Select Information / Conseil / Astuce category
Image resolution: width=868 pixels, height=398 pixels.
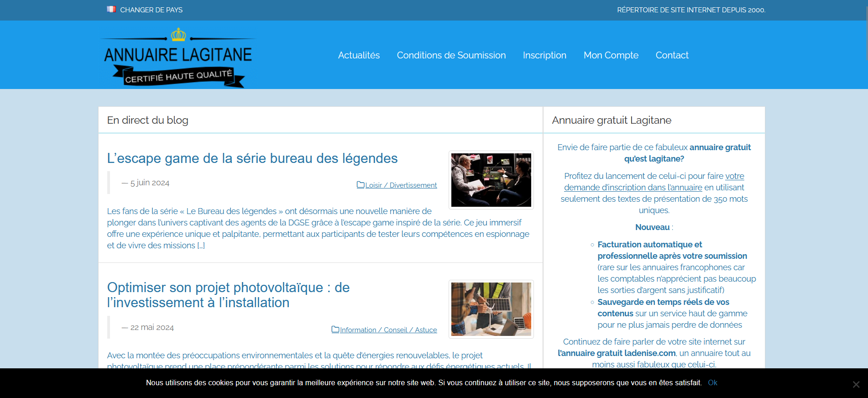(x=388, y=330)
